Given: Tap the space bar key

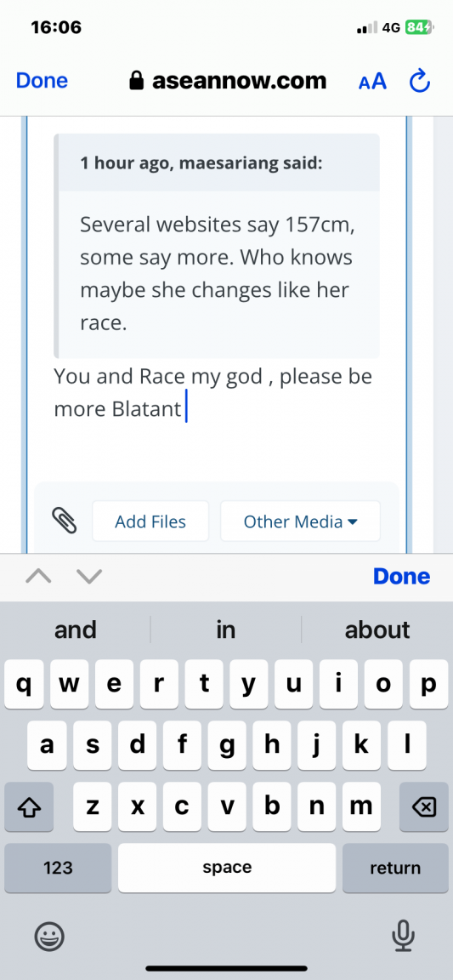Looking at the screenshot, I should pos(227,868).
